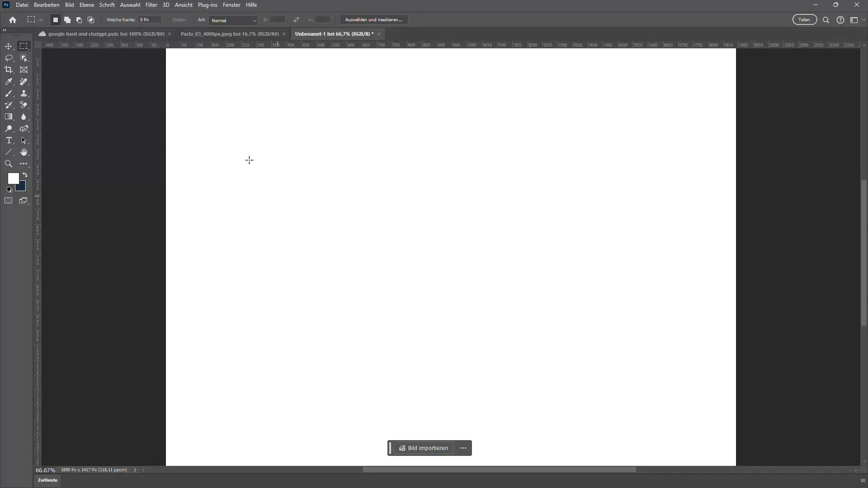Select the Move tool in toolbar
The image size is (868, 488).
pos(9,46)
